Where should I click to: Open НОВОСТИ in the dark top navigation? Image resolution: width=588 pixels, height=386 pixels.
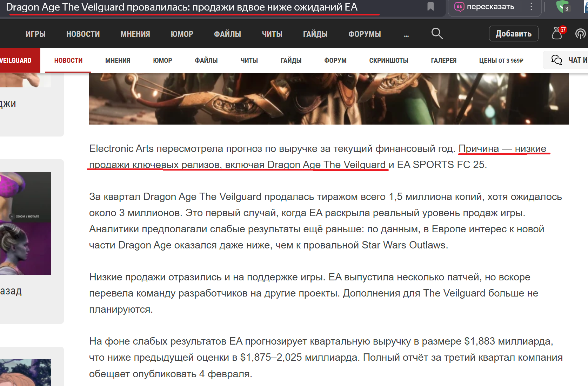83,34
